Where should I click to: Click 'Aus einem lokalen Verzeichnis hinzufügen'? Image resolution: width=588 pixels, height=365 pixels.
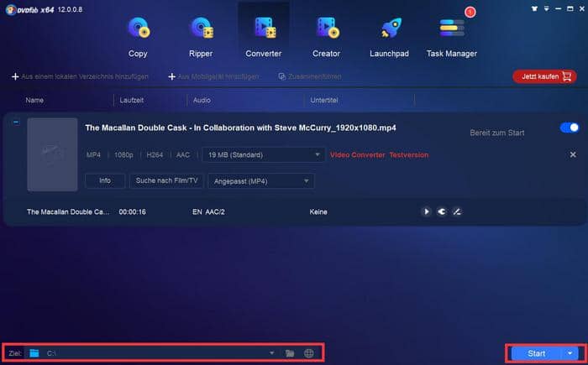[80, 76]
